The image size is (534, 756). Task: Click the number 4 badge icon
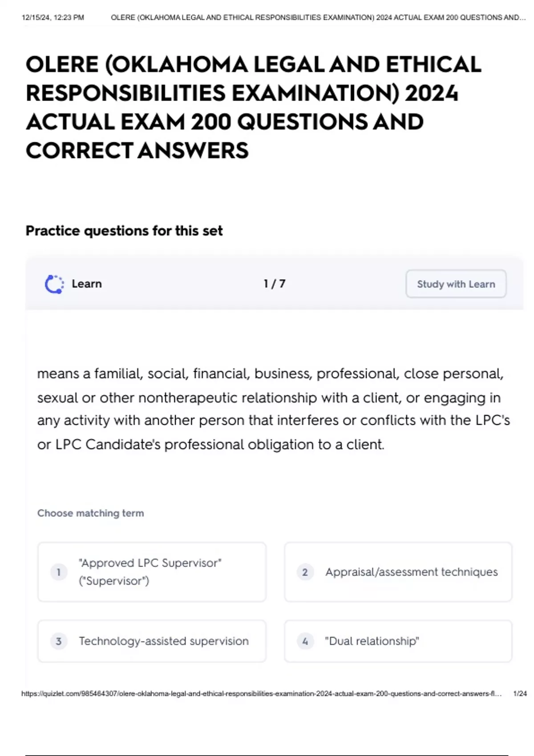tap(305, 641)
